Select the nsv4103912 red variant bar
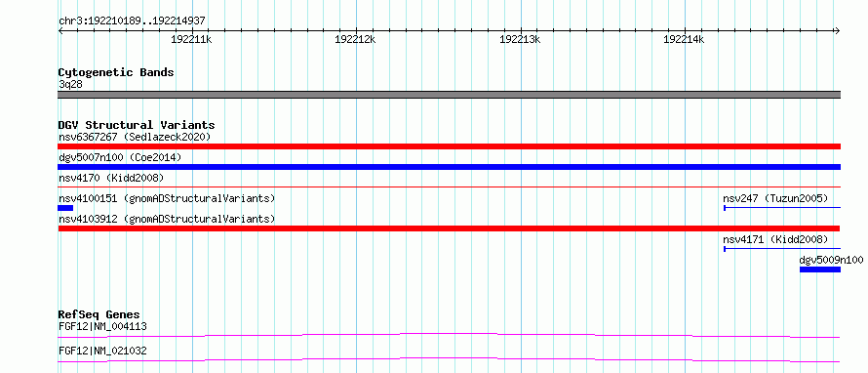The image size is (868, 373). [x=449, y=228]
